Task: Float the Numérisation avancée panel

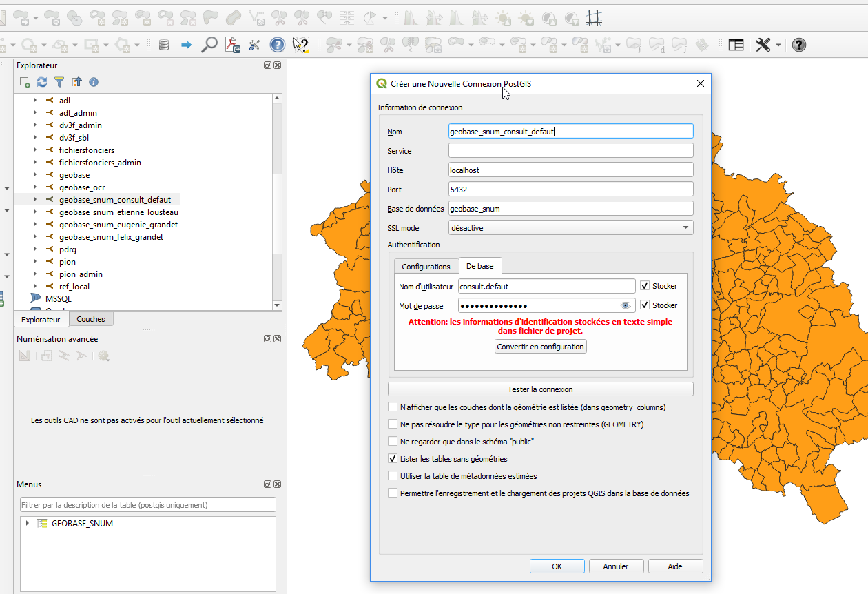Action: [267, 339]
